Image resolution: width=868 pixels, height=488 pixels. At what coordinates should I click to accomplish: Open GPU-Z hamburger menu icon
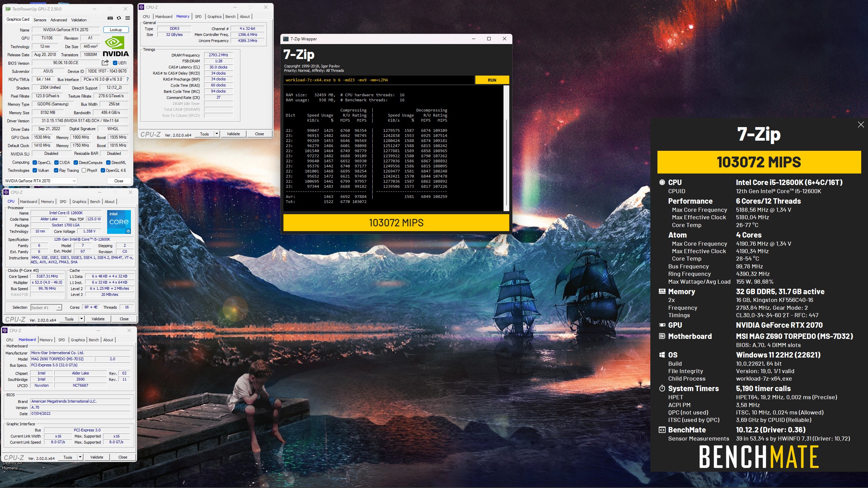pos(128,18)
